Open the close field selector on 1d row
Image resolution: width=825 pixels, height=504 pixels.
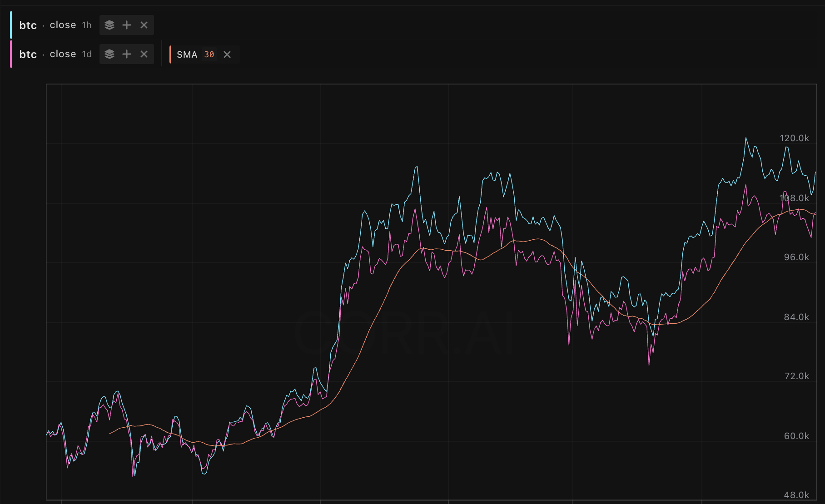[63, 54]
